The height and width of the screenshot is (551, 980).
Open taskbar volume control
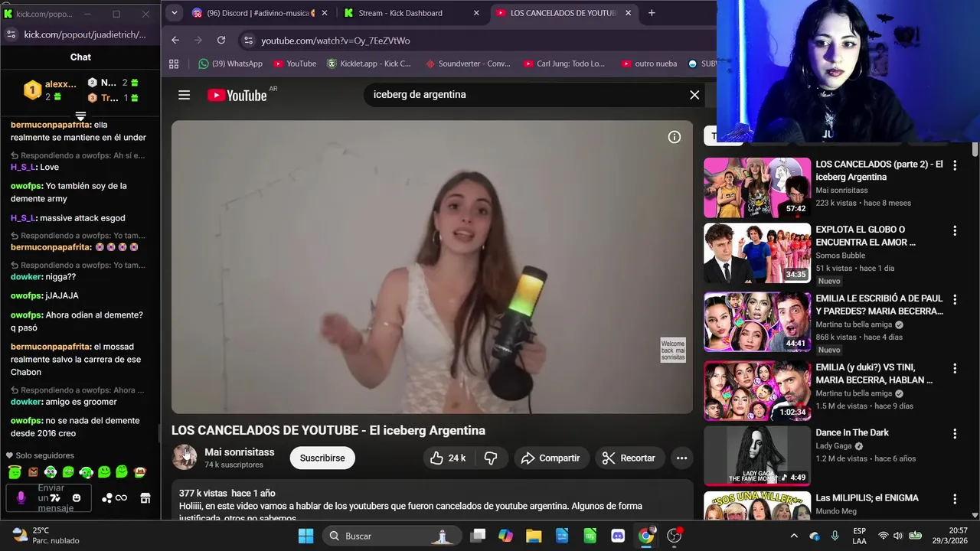click(x=897, y=536)
